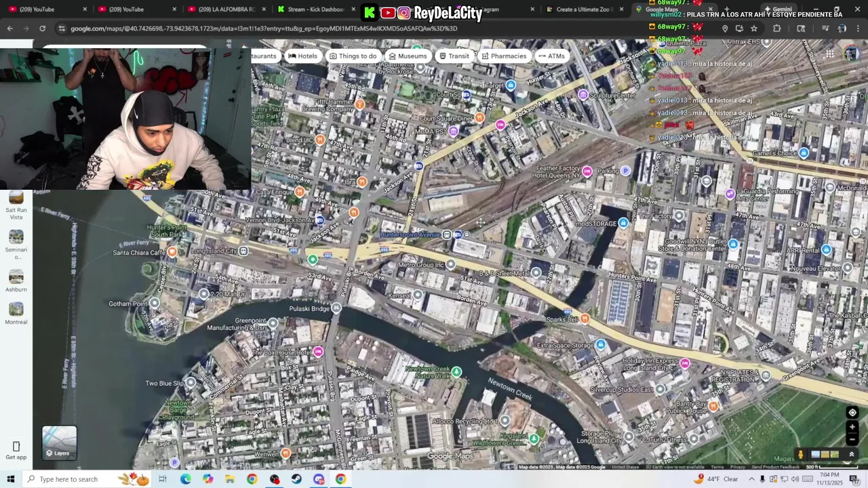868x488 pixels.
Task: Select The Box House Hotel pin
Action: tap(318, 351)
